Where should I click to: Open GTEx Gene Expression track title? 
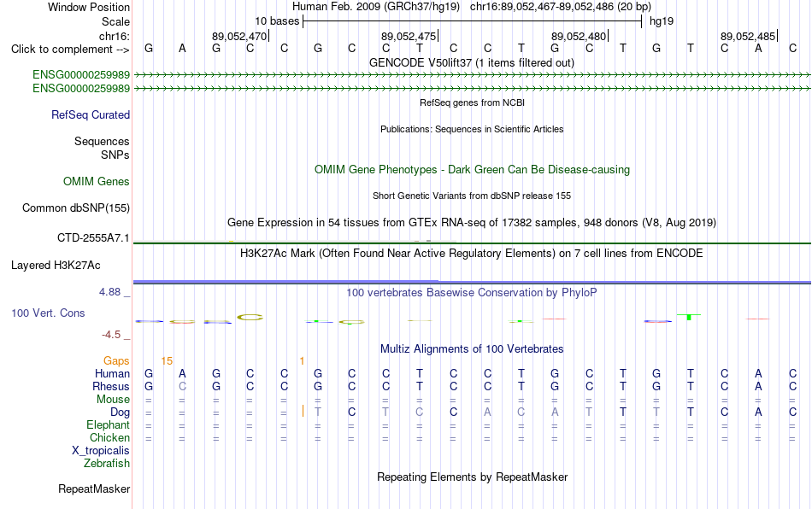[x=472, y=222]
